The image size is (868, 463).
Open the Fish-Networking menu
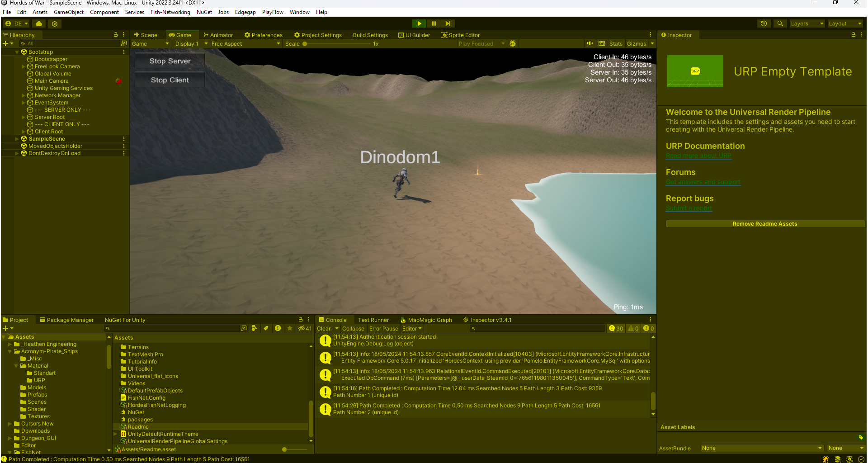point(170,12)
